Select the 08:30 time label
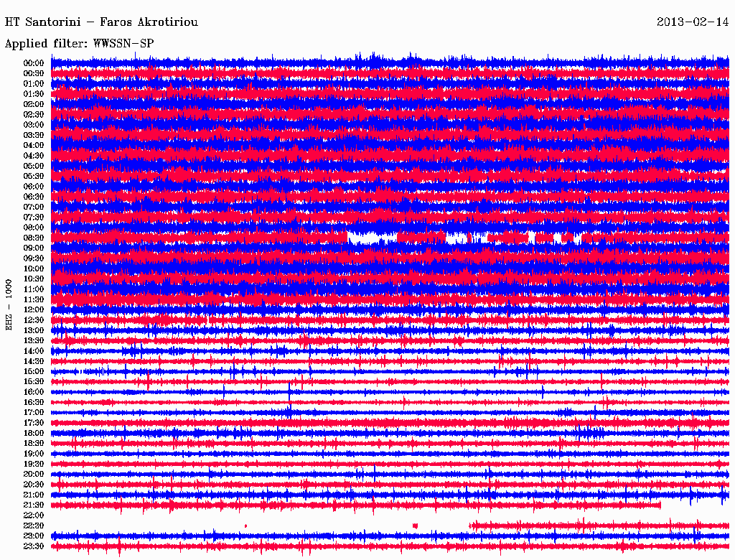This screenshot has width=735, height=560. tap(34, 238)
